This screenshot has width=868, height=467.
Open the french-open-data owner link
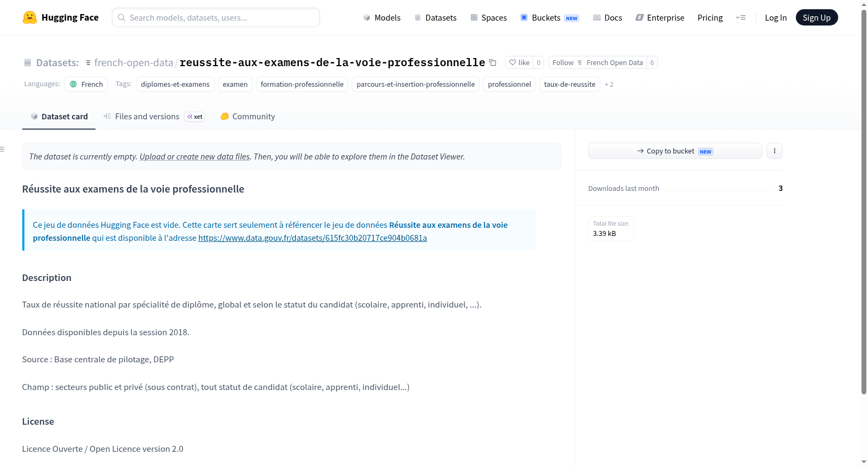(x=133, y=62)
